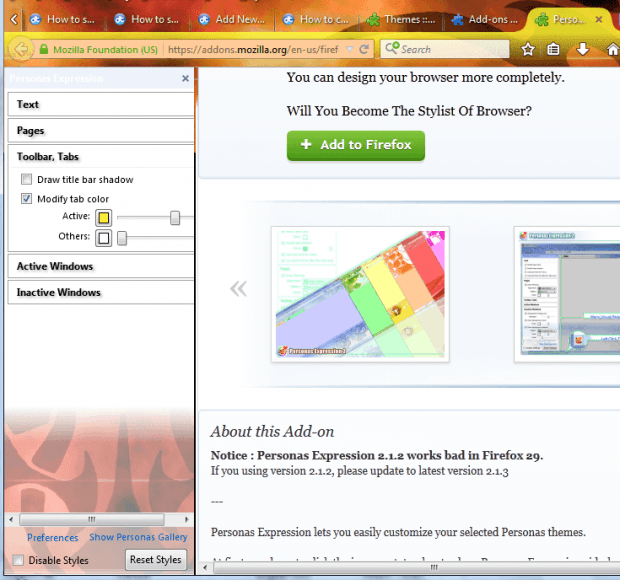Viewport: 620px width, 580px height.
Task: Click in the address bar URL
Action: [x=253, y=49]
